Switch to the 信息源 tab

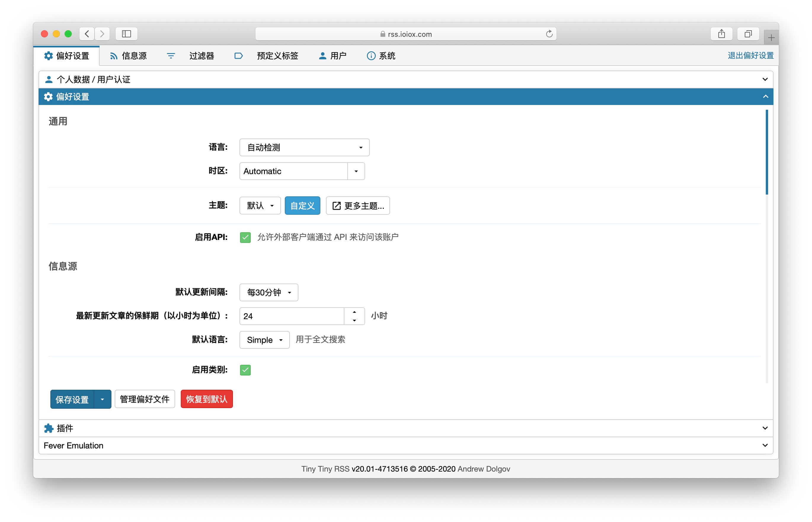(x=128, y=55)
